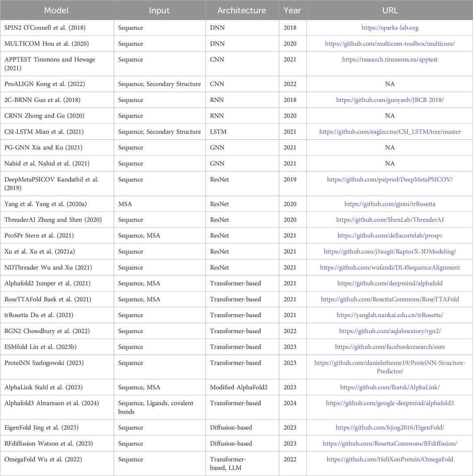This screenshot has width=473, height=476.
Task: Click "Alphafold2 Jumper et al. (2021)" cell
Action: coord(57,283)
